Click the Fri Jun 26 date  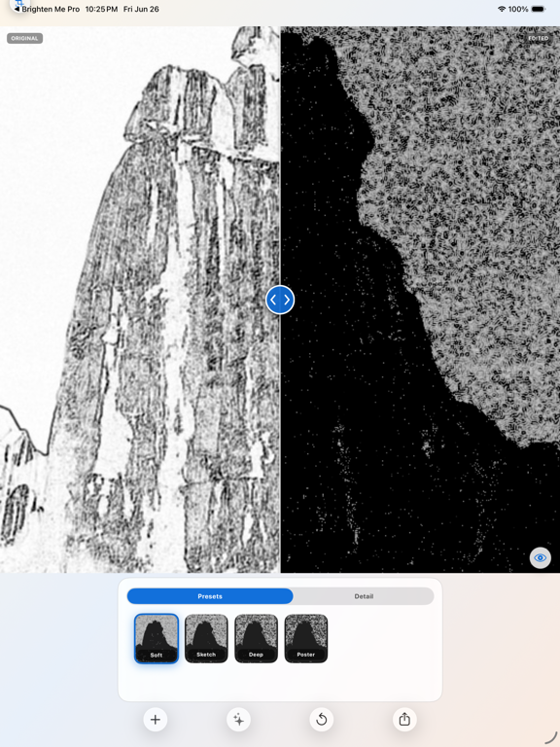[141, 9]
